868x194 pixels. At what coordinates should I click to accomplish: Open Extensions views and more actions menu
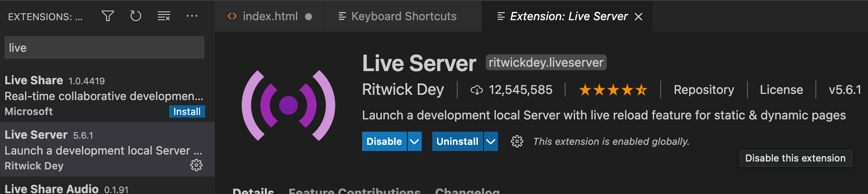click(192, 16)
